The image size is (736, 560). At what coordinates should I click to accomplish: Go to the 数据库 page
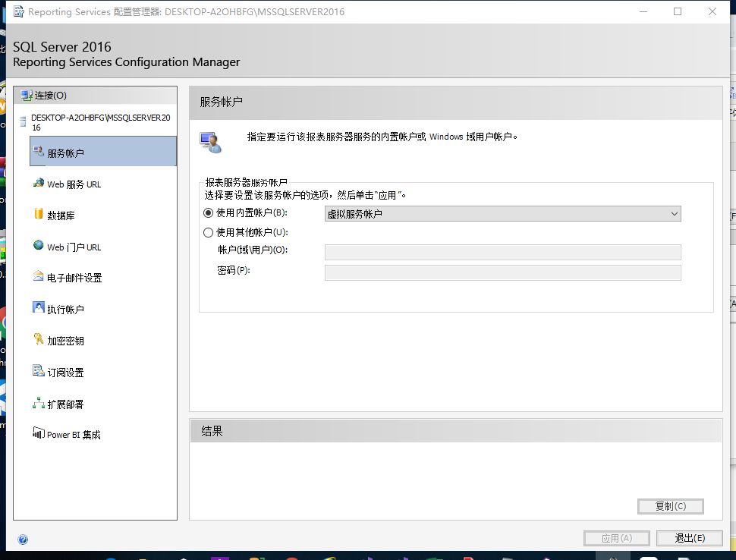61,216
